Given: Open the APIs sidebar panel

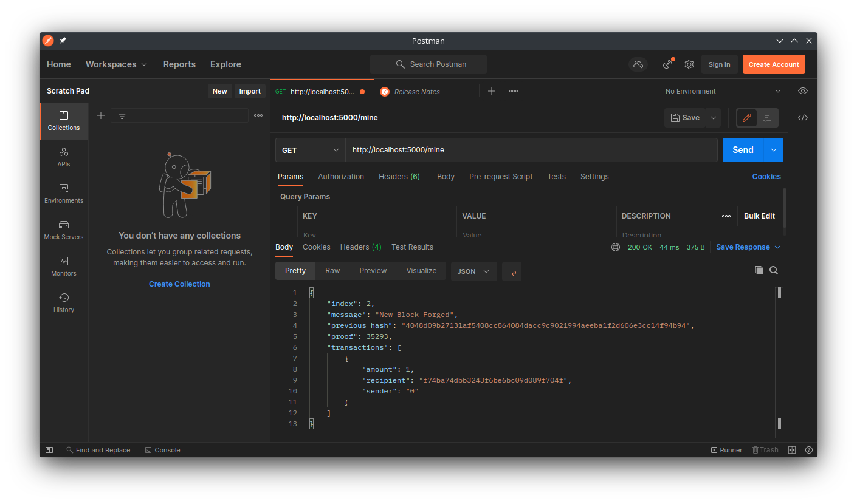Looking at the screenshot, I should pyautogui.click(x=63, y=157).
